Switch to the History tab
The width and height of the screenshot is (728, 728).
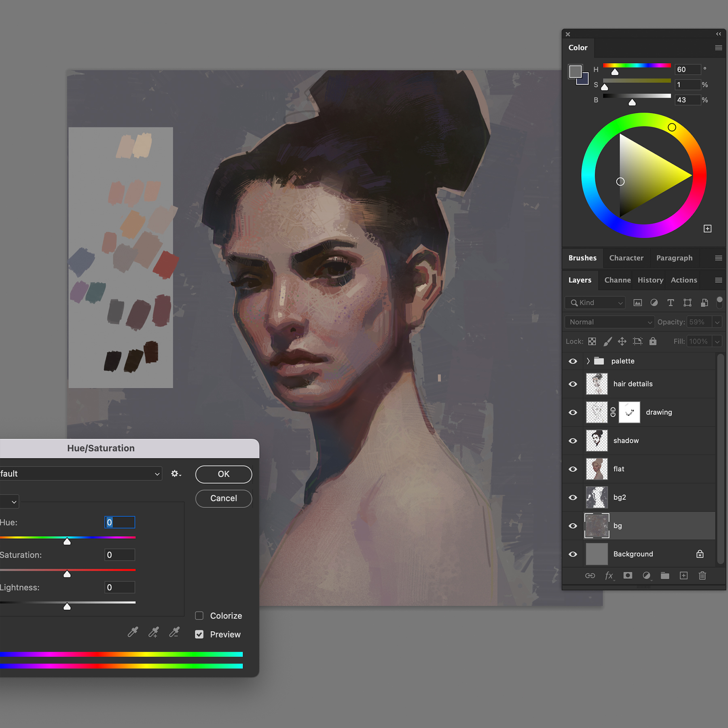pyautogui.click(x=650, y=280)
